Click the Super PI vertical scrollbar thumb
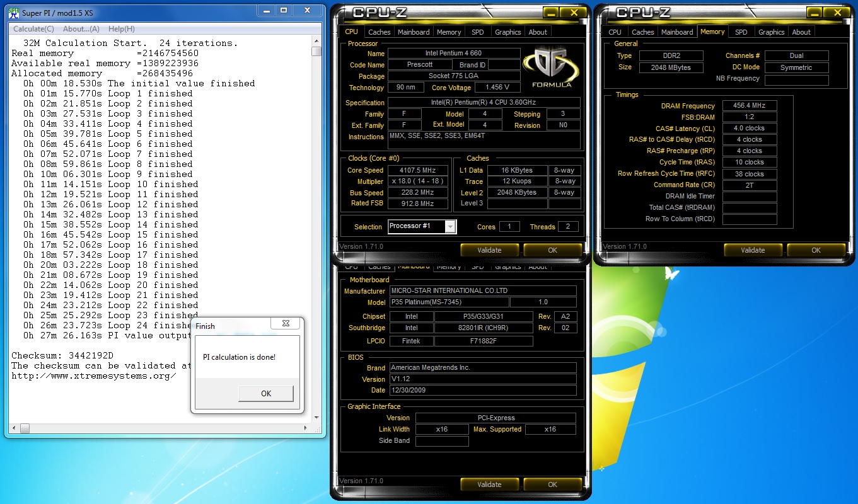Screen dimensions: 858x504 (316, 53)
